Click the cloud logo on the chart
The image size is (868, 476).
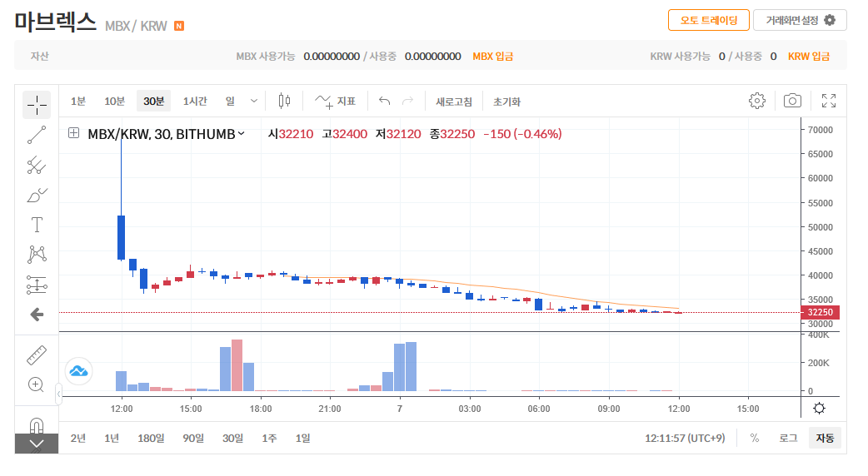coord(78,371)
